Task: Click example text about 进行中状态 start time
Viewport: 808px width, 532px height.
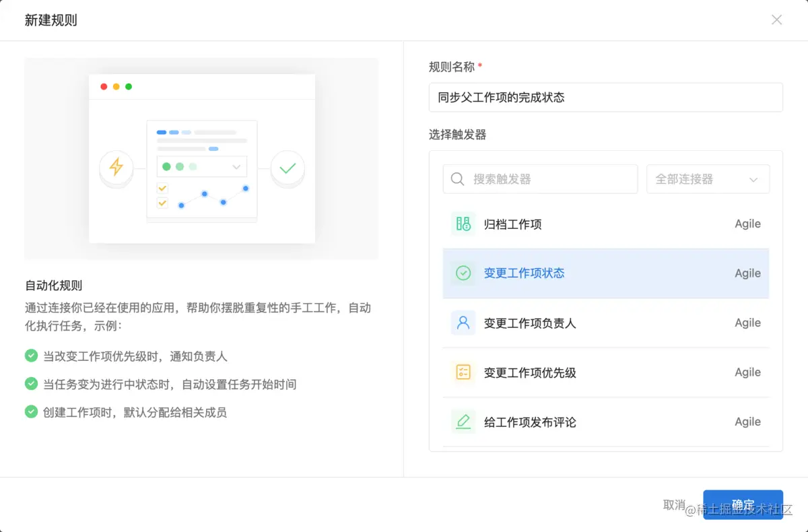Action: [170, 385]
